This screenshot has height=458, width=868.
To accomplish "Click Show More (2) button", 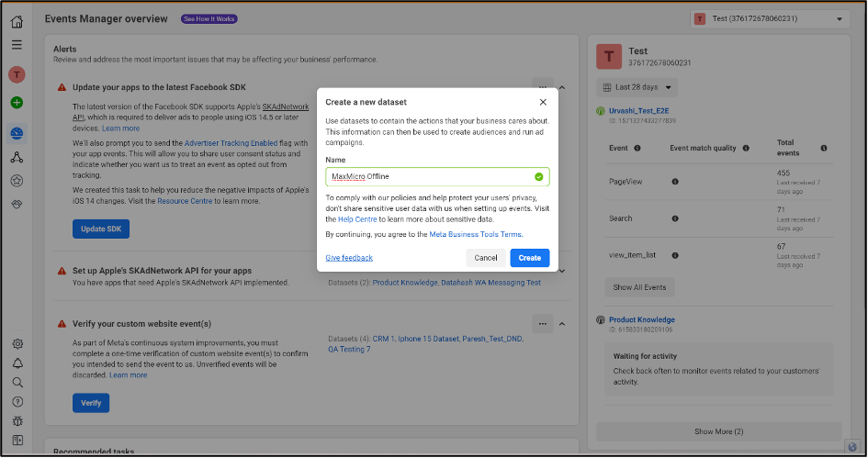I will [x=718, y=432].
